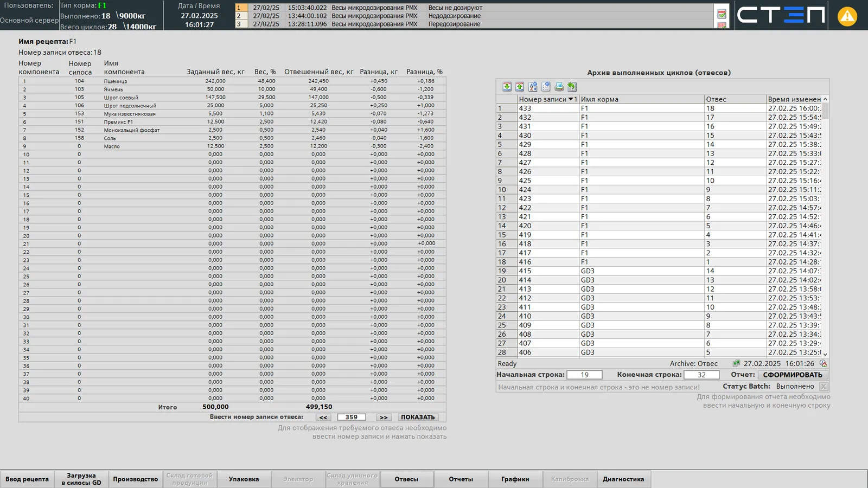The width and height of the screenshot is (868, 488).
Task: Click the 'Отвес' column header in the archive
Action: [x=735, y=99]
